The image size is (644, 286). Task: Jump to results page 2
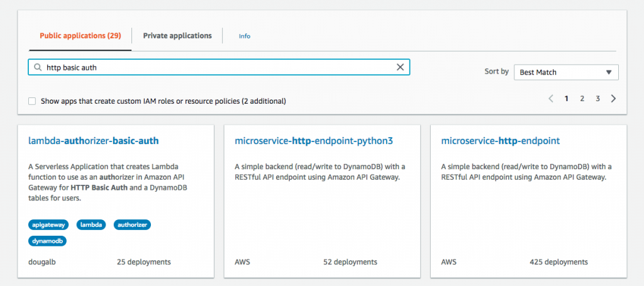[582, 99]
